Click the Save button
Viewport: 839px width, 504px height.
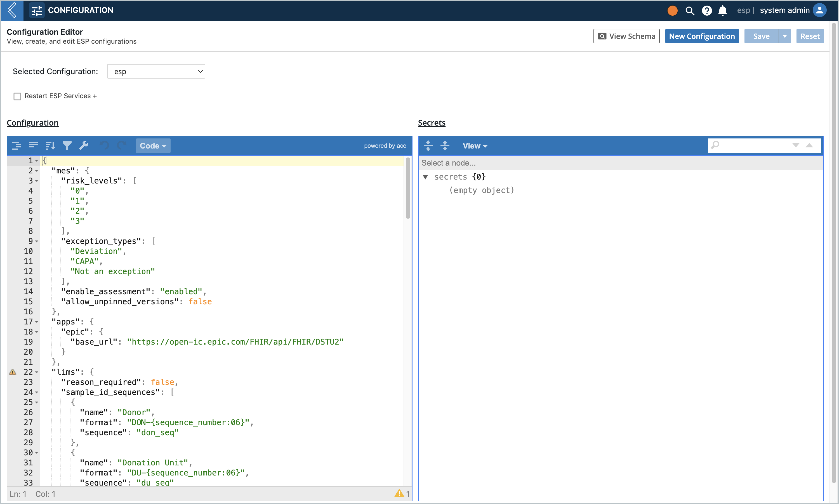(761, 36)
